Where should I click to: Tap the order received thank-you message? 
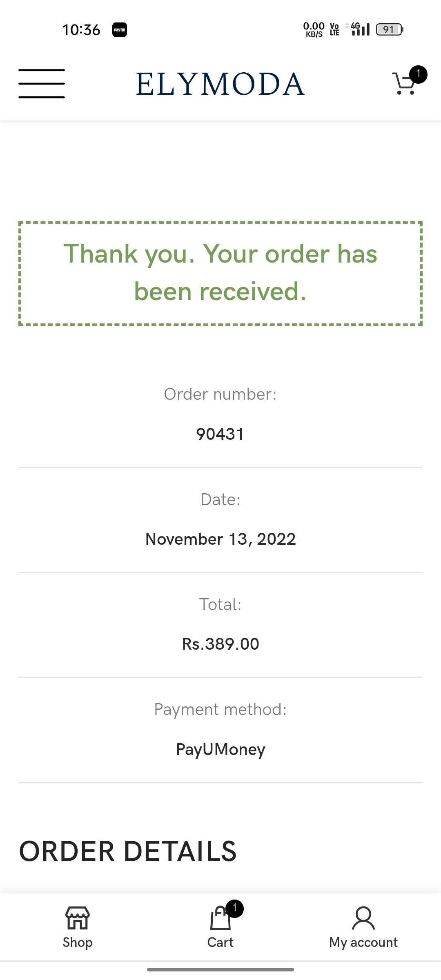pyautogui.click(x=220, y=273)
